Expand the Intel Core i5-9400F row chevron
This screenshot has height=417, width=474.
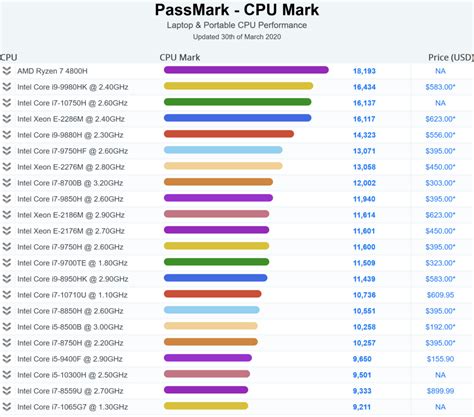click(7, 359)
